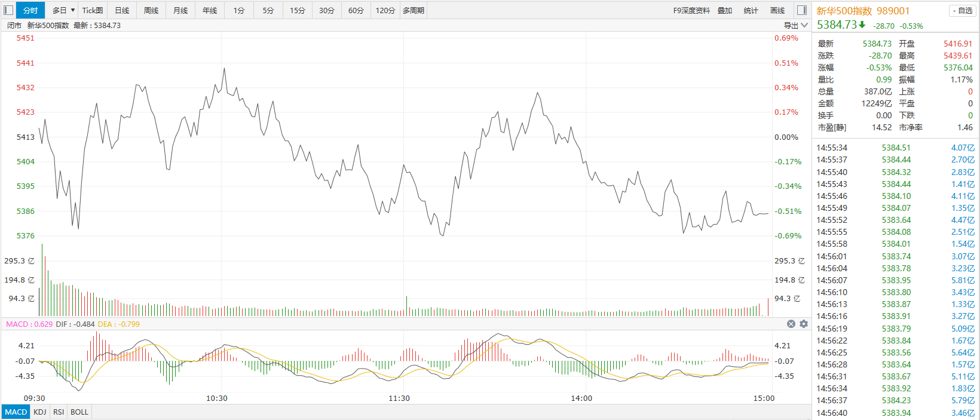Expand the 导出 export dropdown
Screen dimensions: 980x420
click(796, 25)
